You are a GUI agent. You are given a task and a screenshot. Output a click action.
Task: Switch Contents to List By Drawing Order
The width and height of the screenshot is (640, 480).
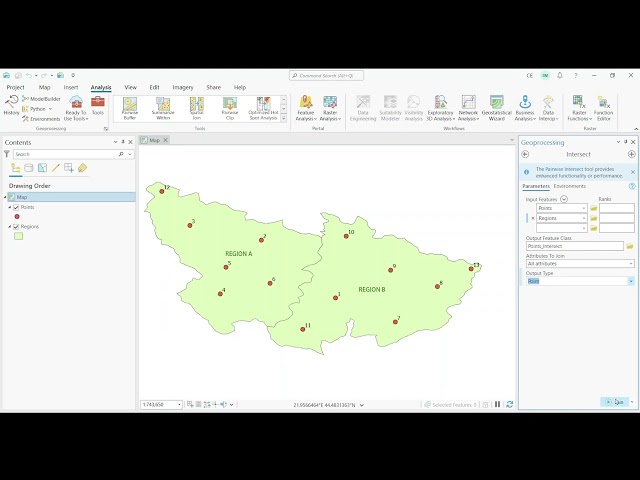(x=16, y=168)
